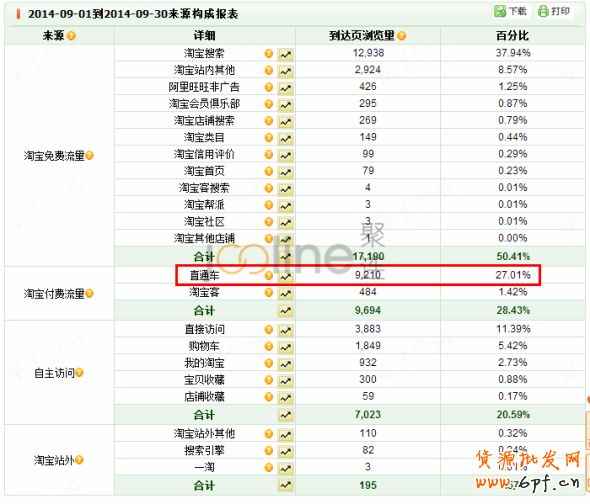590x504 pixels.
Task: Click the 百分比 column header
Action: tap(512, 36)
